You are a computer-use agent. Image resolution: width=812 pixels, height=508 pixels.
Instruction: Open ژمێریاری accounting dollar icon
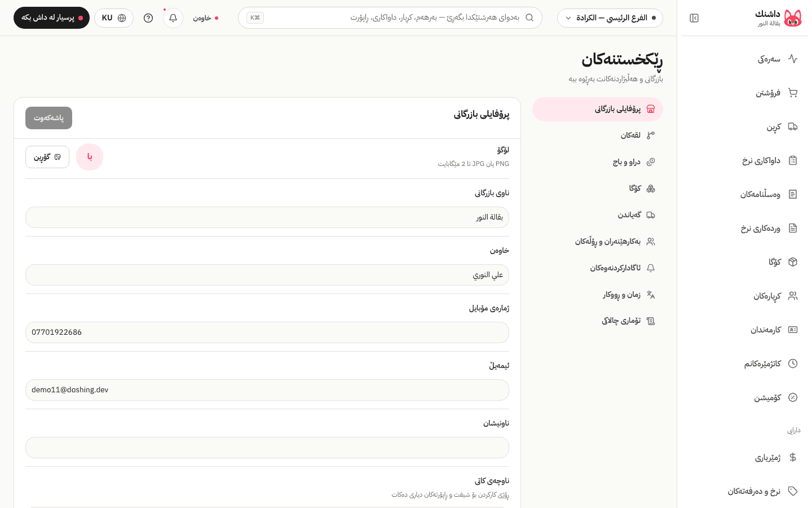tap(793, 457)
